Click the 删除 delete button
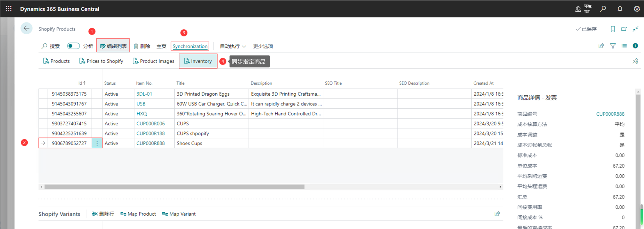This screenshot has width=644, height=229. point(142,46)
